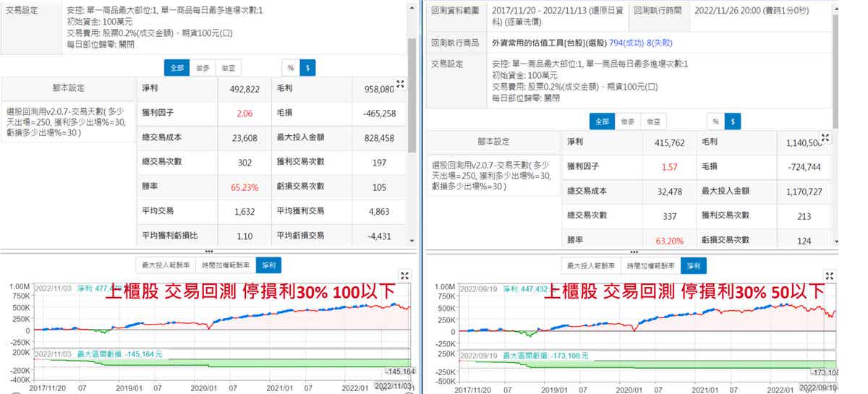Expand the left net profit chart fullscreen

click(405, 275)
